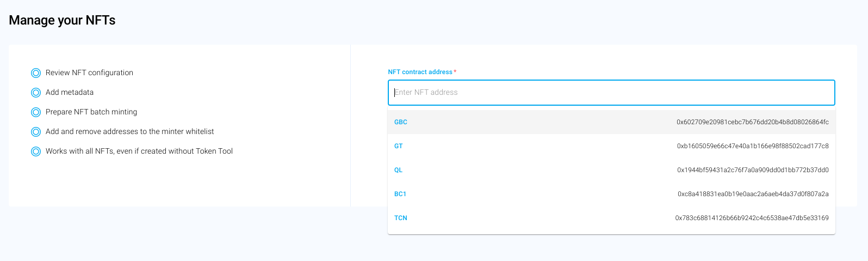The image size is (868, 261).
Task: Select the BC1 contract suggestion
Action: pos(400,194)
